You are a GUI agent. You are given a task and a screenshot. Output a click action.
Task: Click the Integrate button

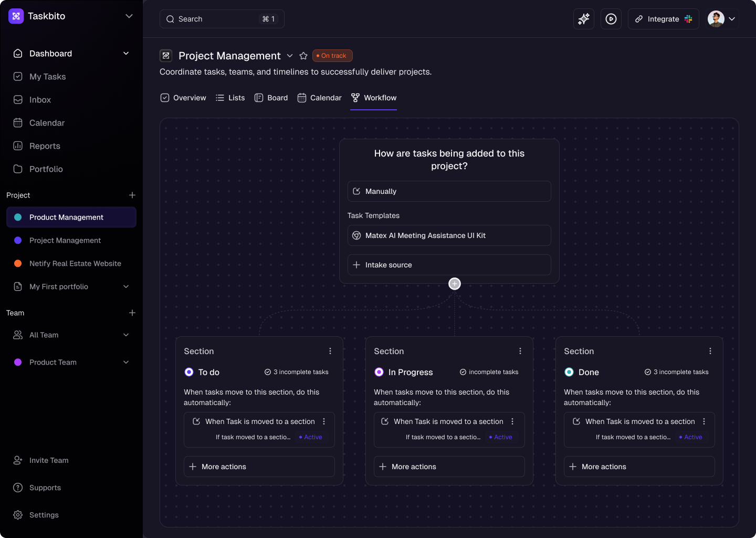(x=663, y=19)
